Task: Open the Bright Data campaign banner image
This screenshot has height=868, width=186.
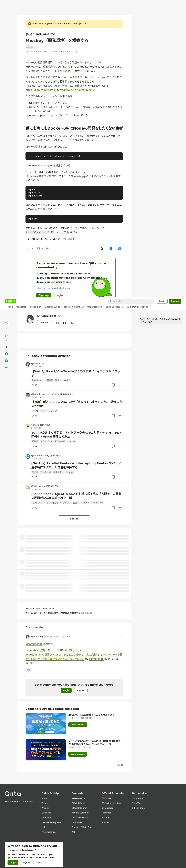Action: point(46,750)
